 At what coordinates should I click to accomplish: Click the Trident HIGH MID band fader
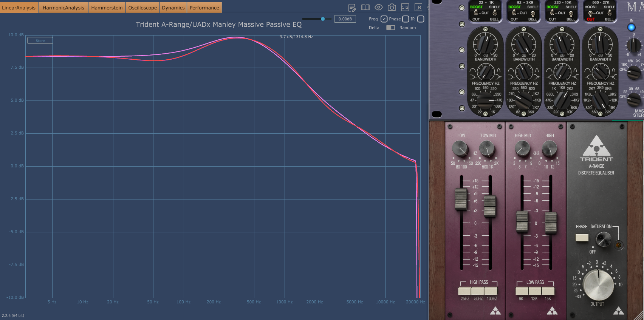click(x=522, y=221)
